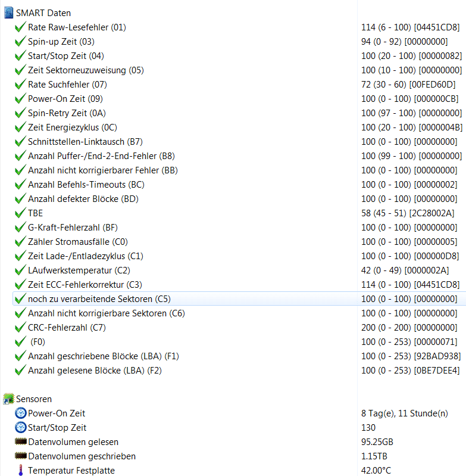Click value 100 (99 - 100) [00000000]
Screen dimensions: 466x476
click(411, 155)
